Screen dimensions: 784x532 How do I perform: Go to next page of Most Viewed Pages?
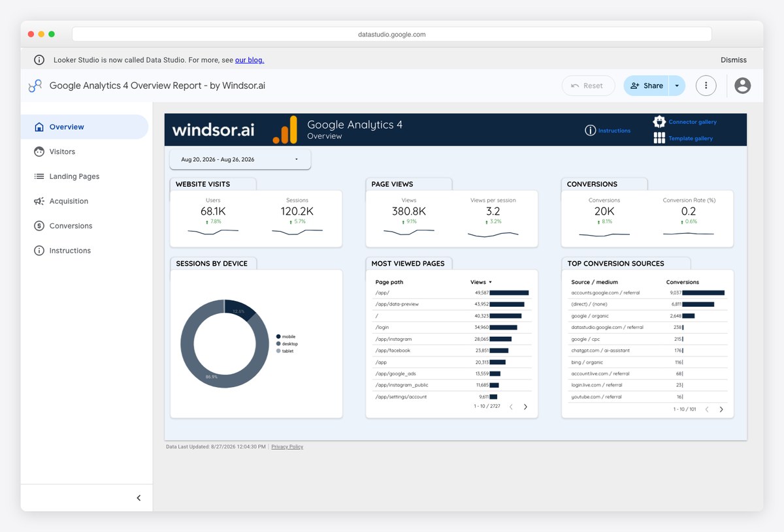(525, 407)
